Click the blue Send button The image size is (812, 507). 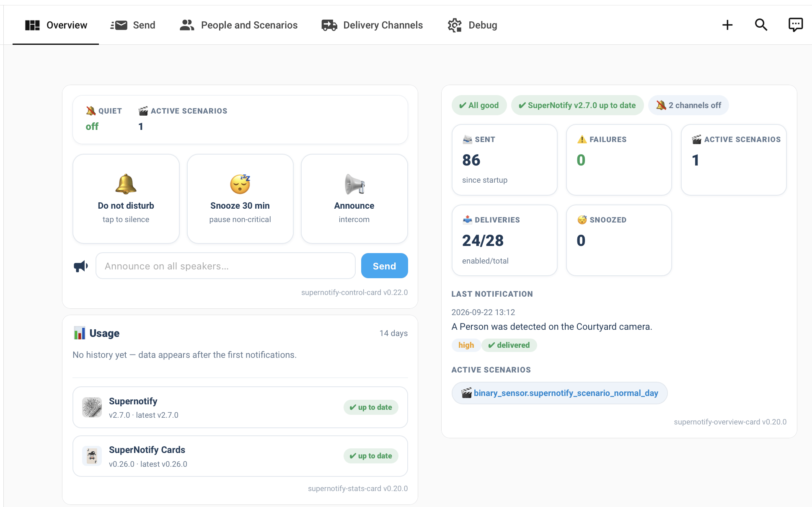pos(384,266)
